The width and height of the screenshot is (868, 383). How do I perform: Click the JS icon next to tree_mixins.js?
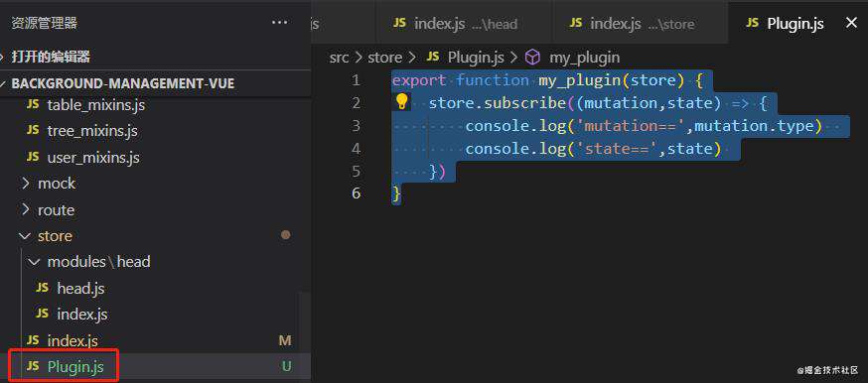click(x=33, y=130)
